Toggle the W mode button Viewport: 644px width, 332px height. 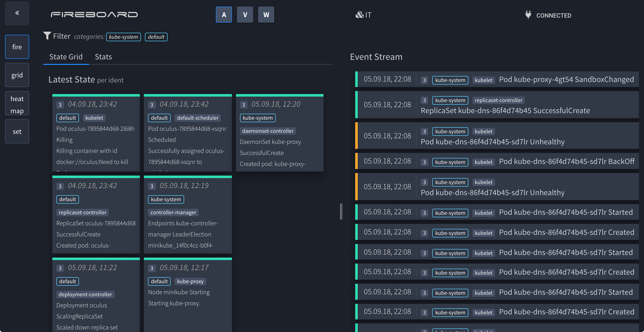tap(266, 15)
